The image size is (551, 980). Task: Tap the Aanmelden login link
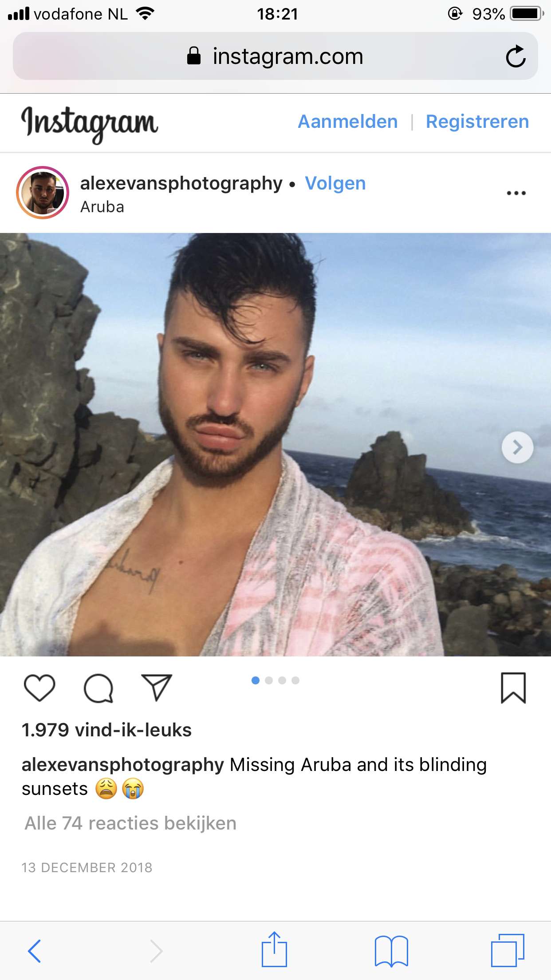point(348,122)
